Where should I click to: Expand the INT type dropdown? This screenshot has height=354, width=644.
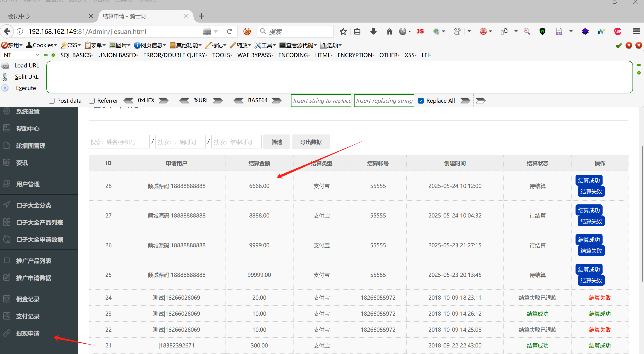click(x=20, y=55)
